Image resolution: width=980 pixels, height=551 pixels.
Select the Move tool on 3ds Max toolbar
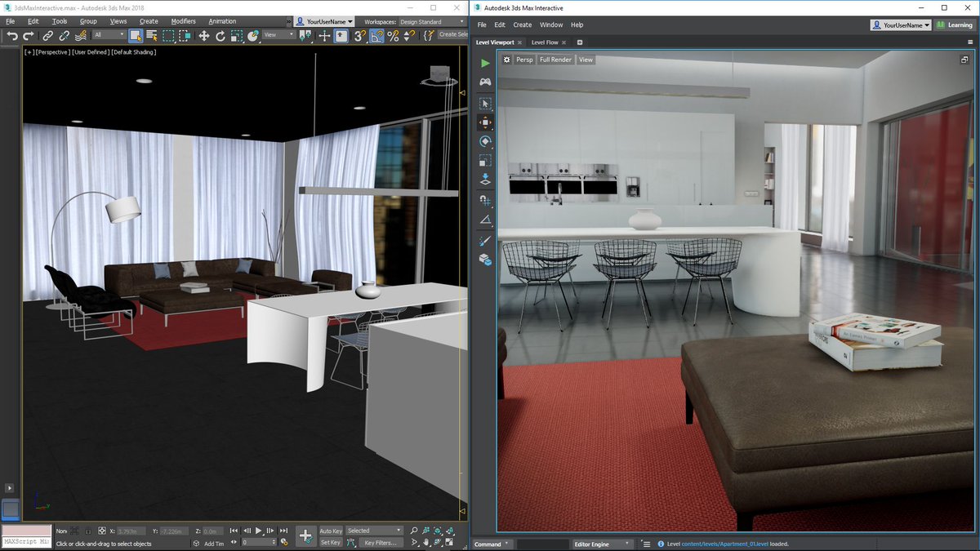(204, 37)
